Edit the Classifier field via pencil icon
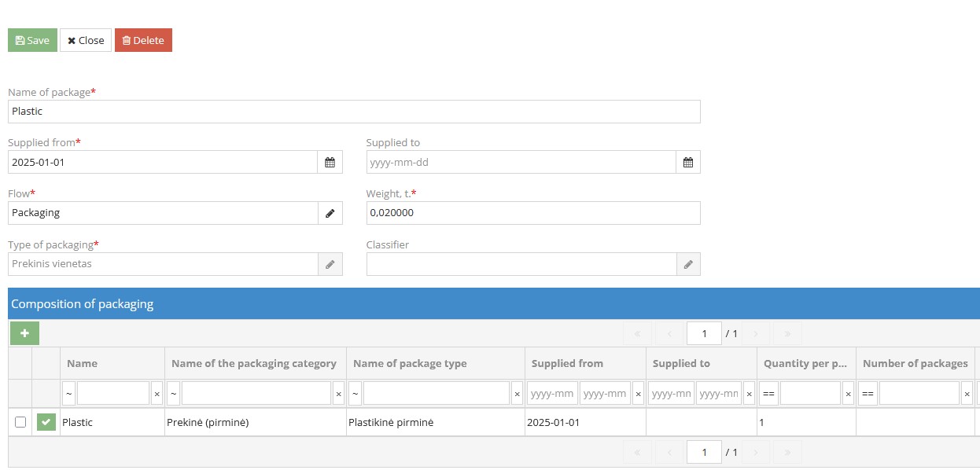980x470 pixels. point(688,264)
